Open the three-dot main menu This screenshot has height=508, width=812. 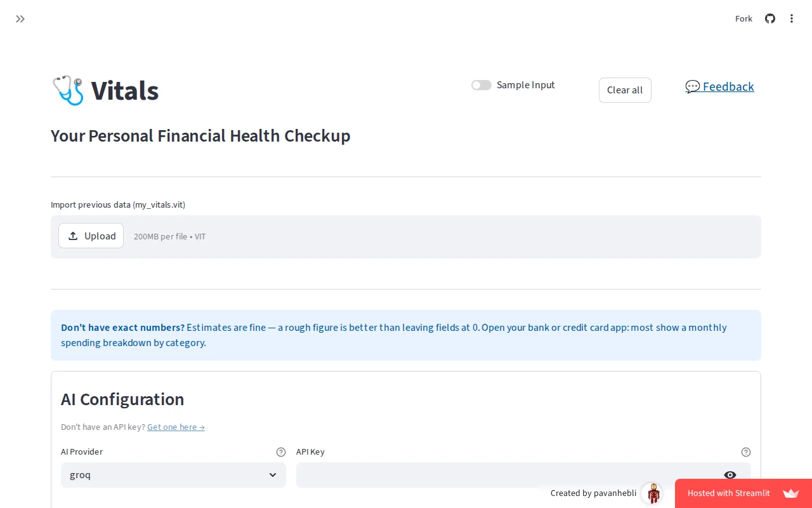pos(792,18)
